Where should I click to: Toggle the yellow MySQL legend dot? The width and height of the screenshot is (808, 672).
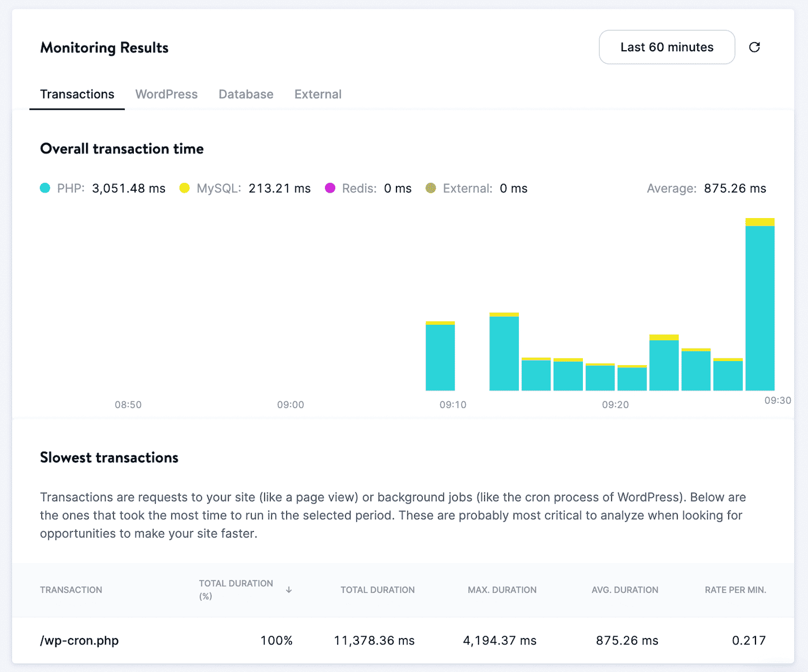click(185, 188)
